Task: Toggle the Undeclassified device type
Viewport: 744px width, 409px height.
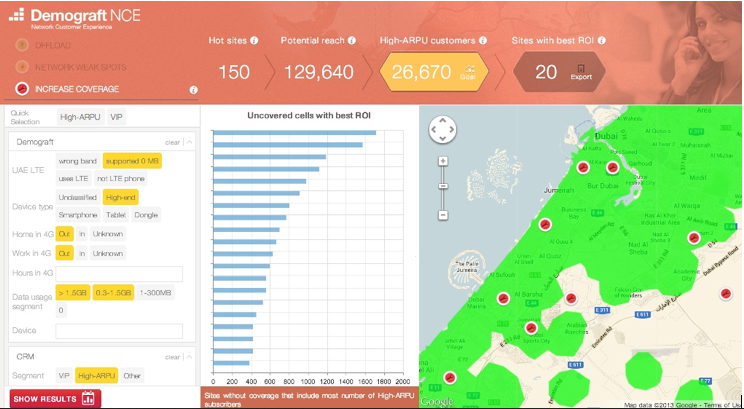Action: pos(78,197)
